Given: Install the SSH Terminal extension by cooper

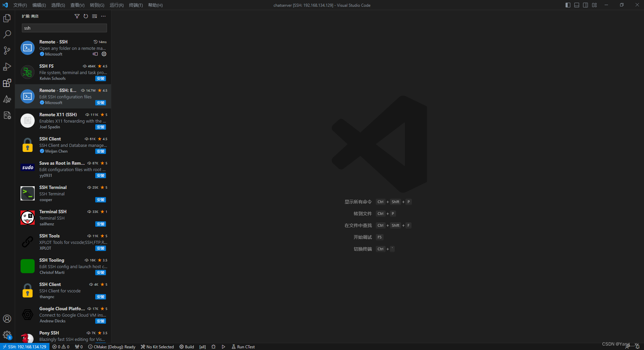Looking at the screenshot, I should point(101,200).
